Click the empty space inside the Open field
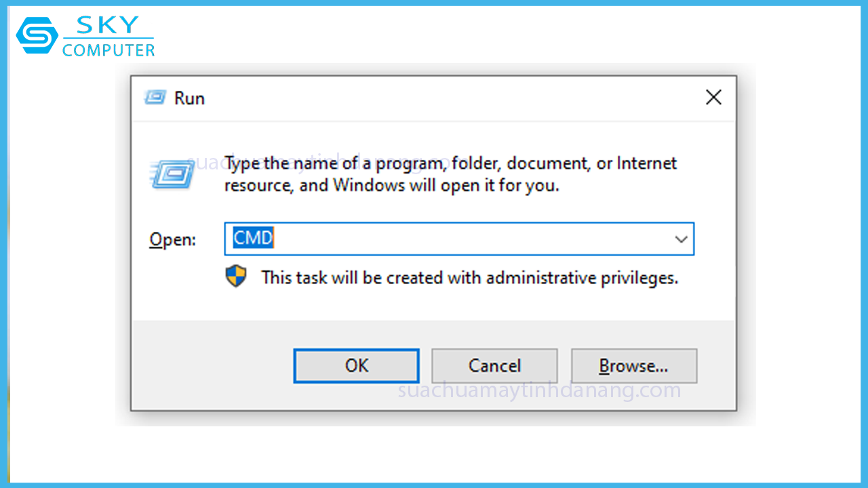The image size is (868, 488). pyautogui.click(x=468, y=239)
